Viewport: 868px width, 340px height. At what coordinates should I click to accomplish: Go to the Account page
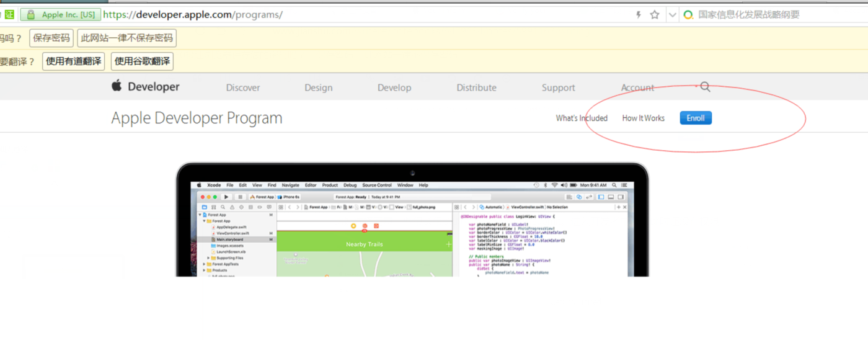coord(638,87)
